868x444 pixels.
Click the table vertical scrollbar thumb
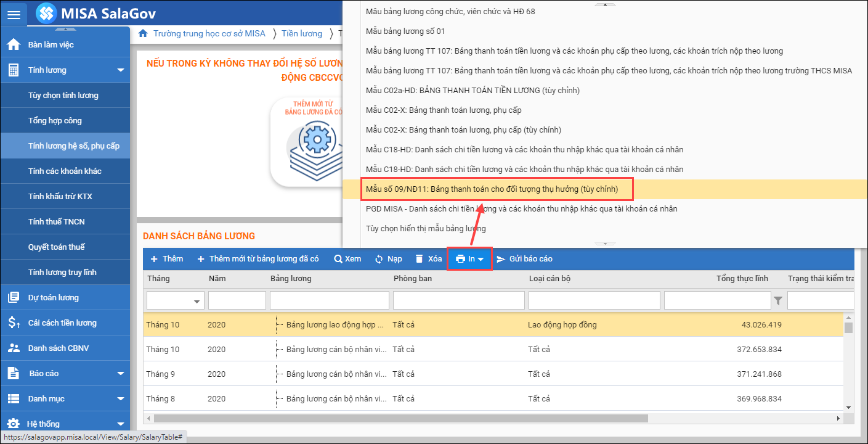point(848,327)
